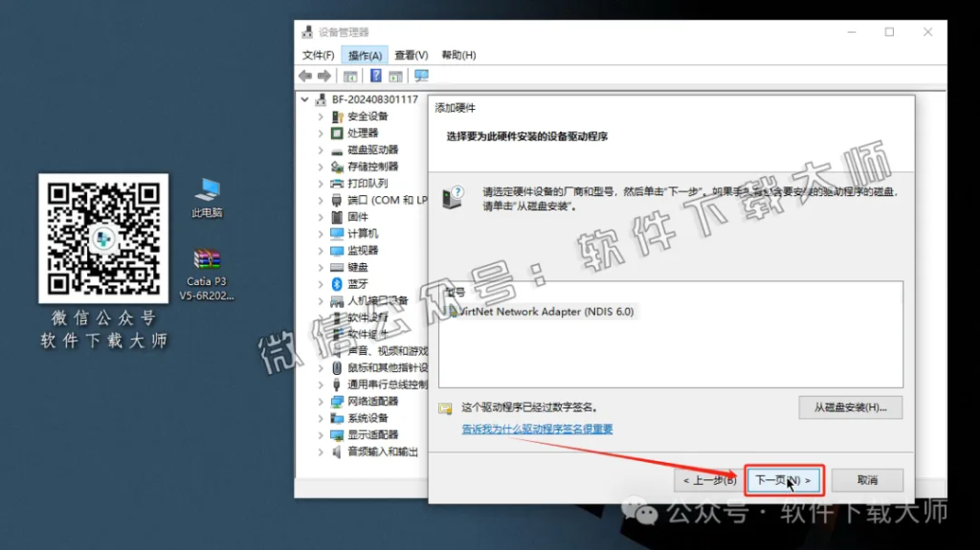The image size is (980, 550).
Task: Click the 存储控制器 device icon
Action: [337, 166]
